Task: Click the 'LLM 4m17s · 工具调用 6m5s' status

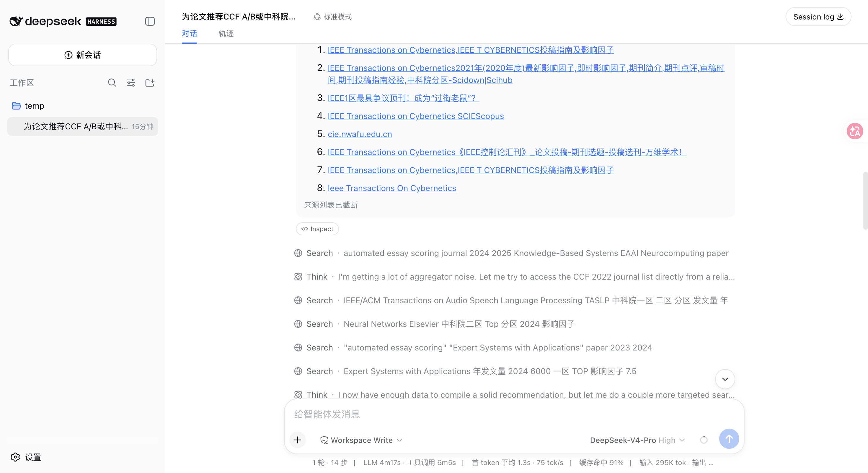Action: coord(409,463)
